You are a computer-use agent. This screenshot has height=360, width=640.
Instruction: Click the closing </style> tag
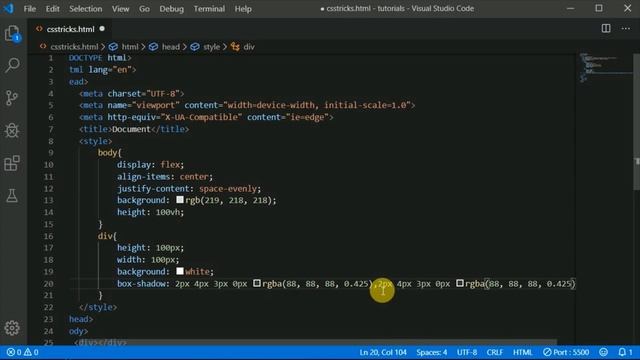[x=98, y=307]
